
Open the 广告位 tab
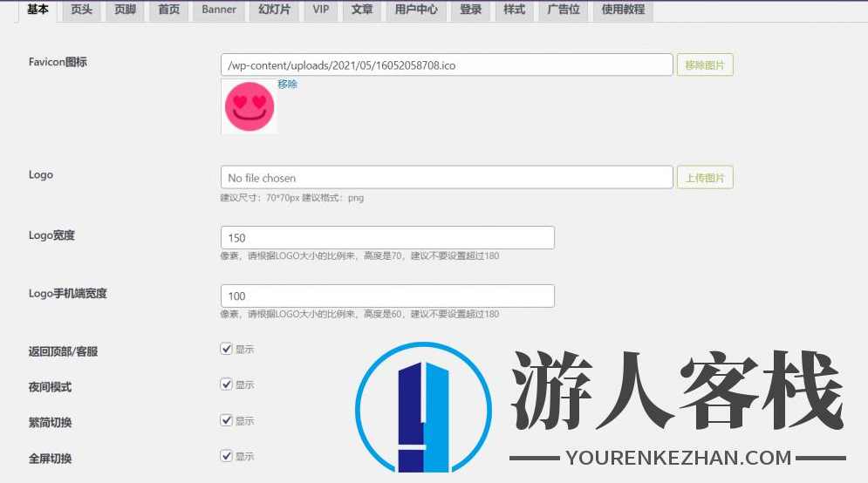564,10
